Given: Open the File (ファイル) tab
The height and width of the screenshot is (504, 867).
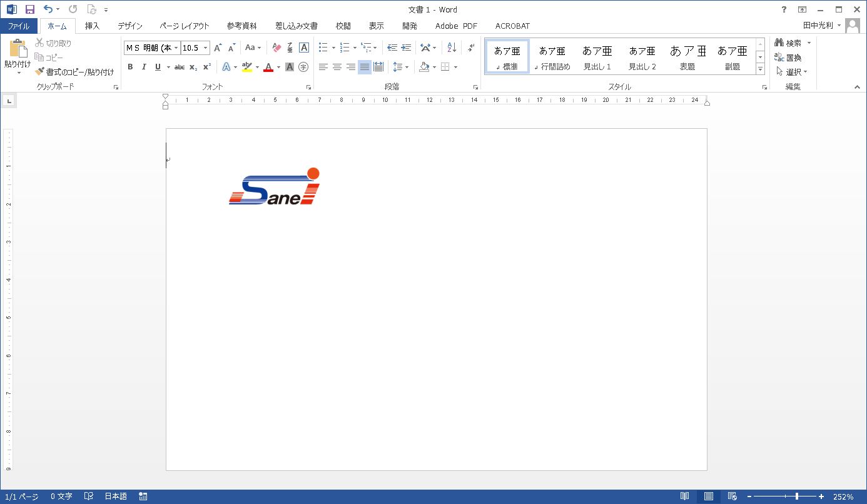Looking at the screenshot, I should click(x=19, y=26).
